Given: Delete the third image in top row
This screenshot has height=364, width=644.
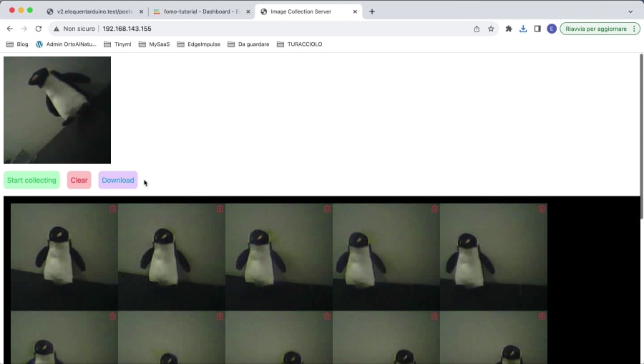Looking at the screenshot, I should (x=327, y=209).
